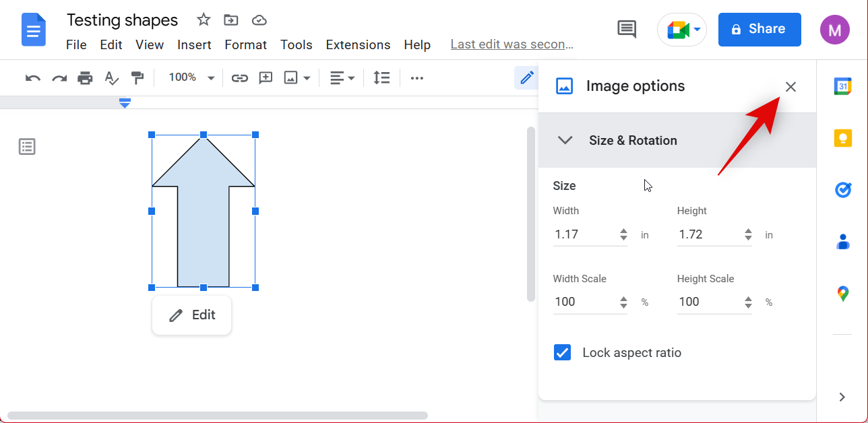
Task: Close the Image options panel
Action: (790, 87)
